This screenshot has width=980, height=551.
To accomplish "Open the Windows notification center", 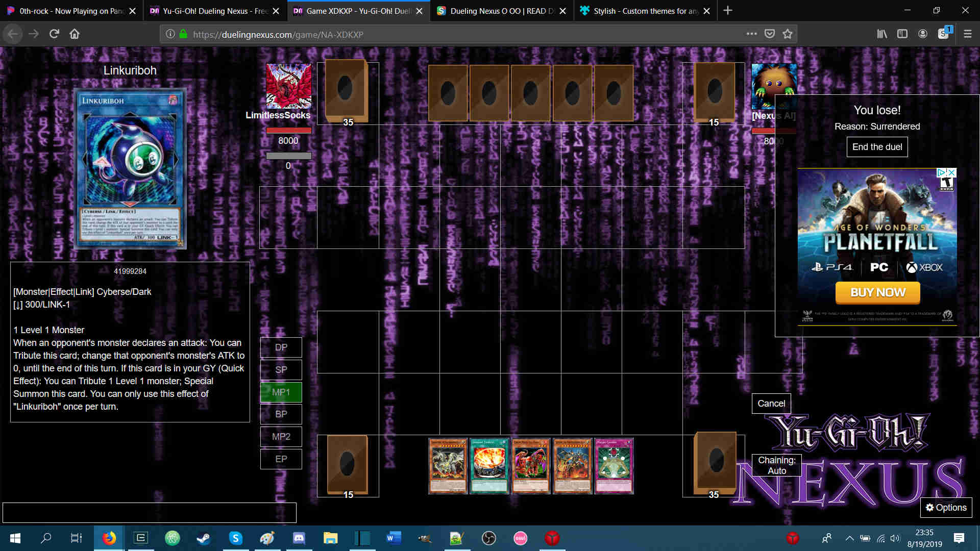I will (959, 538).
